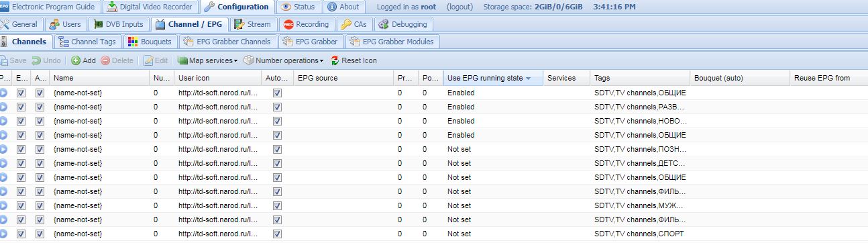This screenshot has width=868, height=243.
Task: Expand the Map services dropdown
Action: [x=207, y=60]
